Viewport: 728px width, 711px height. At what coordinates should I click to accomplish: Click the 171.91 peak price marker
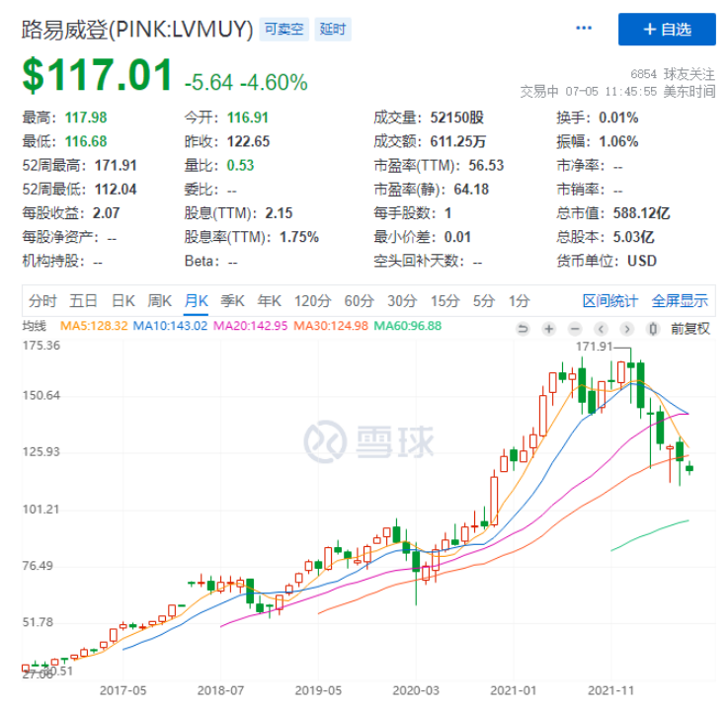[594, 347]
